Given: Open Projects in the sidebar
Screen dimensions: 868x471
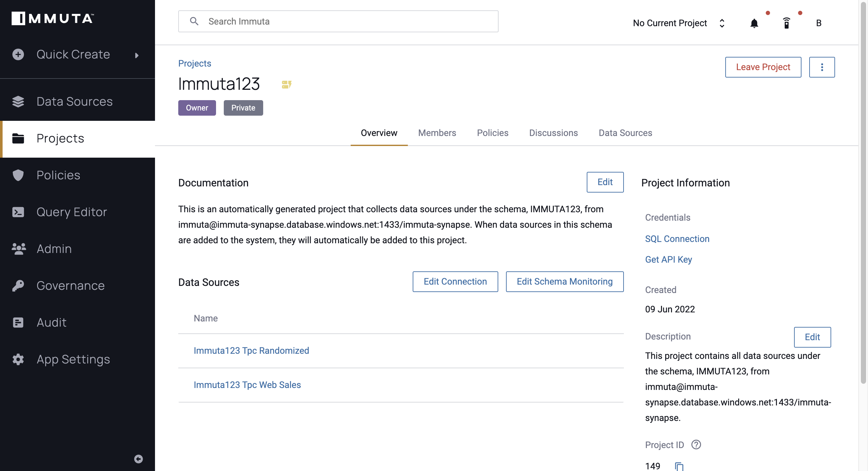Looking at the screenshot, I should tap(77, 139).
